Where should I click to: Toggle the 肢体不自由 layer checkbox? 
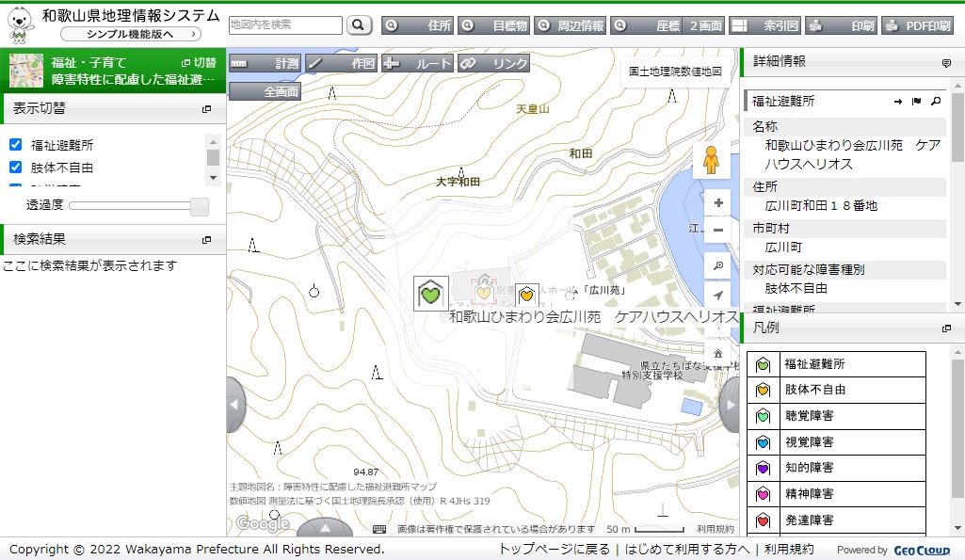(x=15, y=168)
